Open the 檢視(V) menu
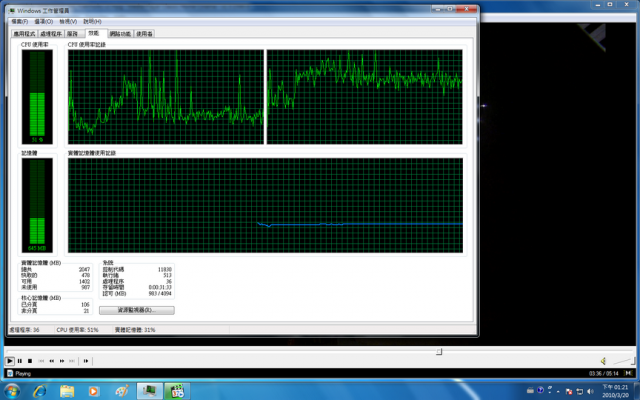The height and width of the screenshot is (400, 640). [x=68, y=21]
